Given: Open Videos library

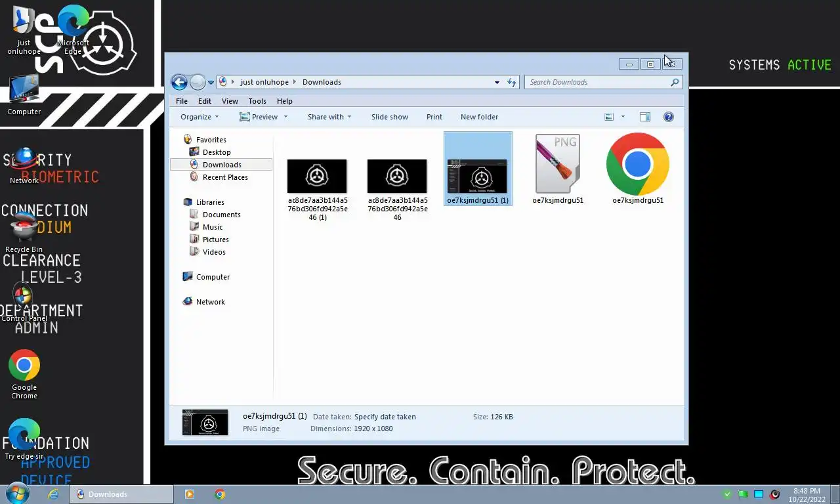Looking at the screenshot, I should pos(214,252).
